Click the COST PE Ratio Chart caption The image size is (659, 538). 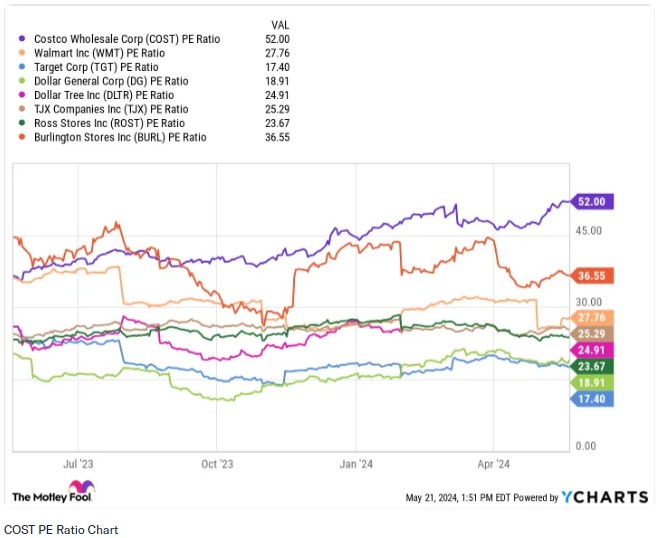point(61,529)
